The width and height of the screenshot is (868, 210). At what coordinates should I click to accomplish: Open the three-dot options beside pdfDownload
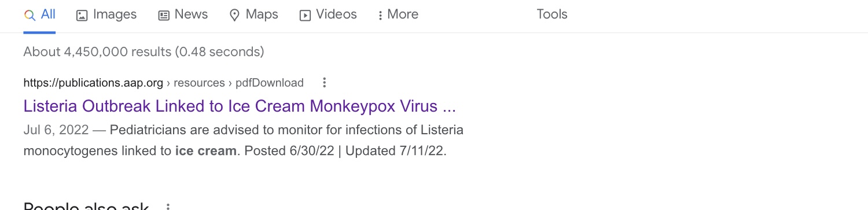point(325,83)
